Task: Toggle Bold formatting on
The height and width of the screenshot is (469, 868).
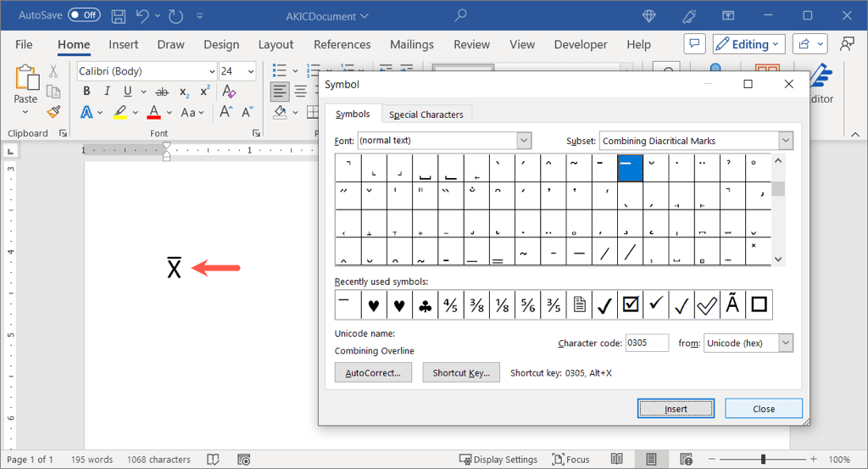Action: point(86,92)
